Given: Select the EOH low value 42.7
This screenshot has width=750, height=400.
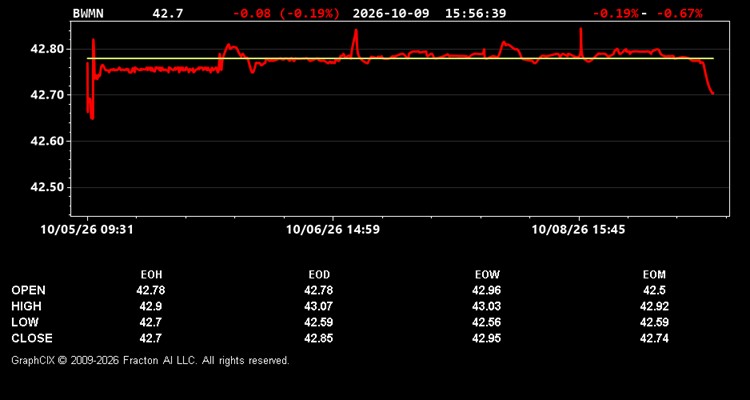Looking at the screenshot, I should click(151, 322).
